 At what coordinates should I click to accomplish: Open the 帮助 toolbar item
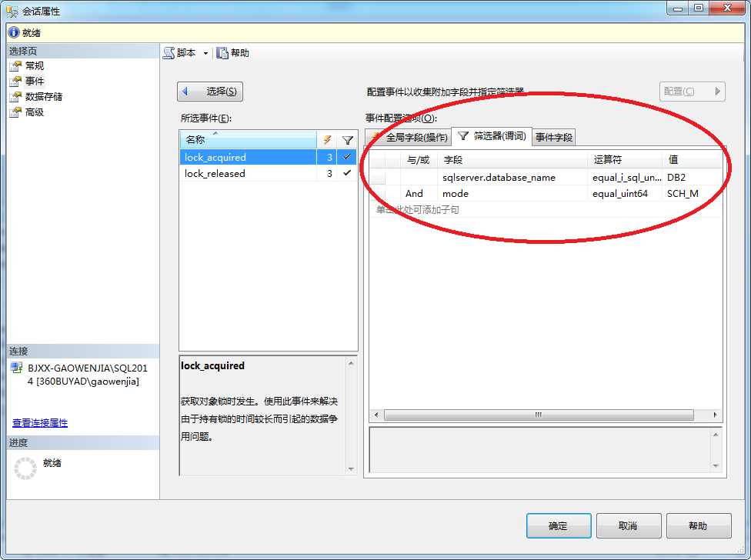pyautogui.click(x=233, y=53)
